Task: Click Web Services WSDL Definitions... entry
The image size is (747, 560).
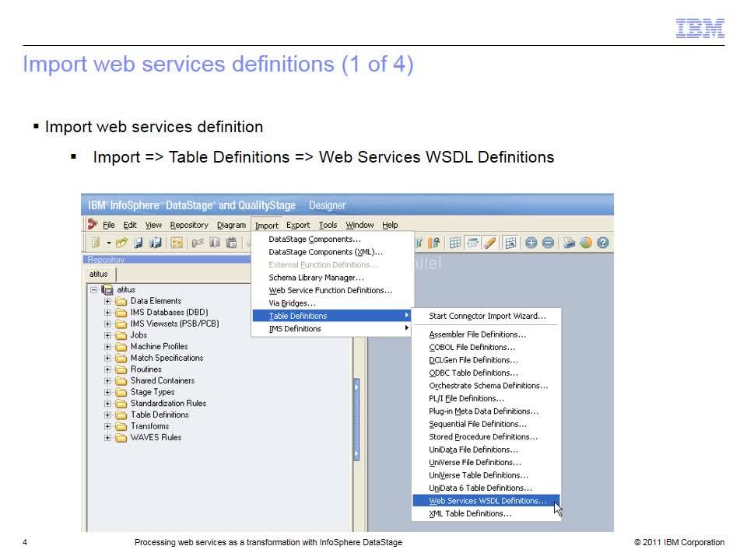Action: 486,501
